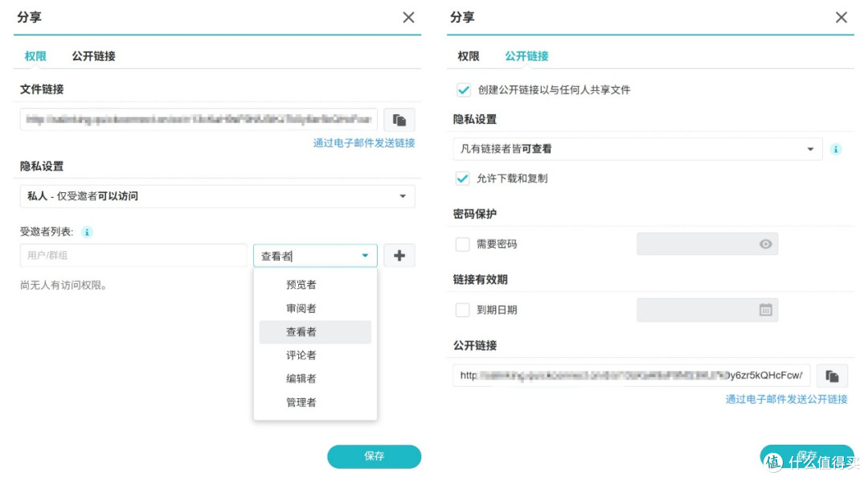Image resolution: width=868 pixels, height=481 pixels.
Task: Open the expiry date calendar picker
Action: [x=765, y=310]
